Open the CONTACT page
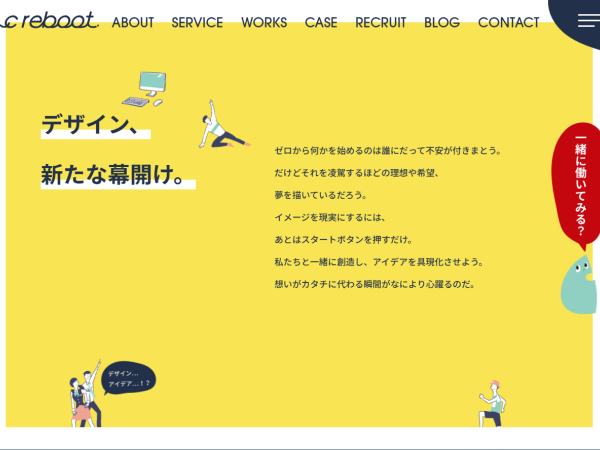Image resolution: width=600 pixels, height=450 pixels. click(x=508, y=22)
